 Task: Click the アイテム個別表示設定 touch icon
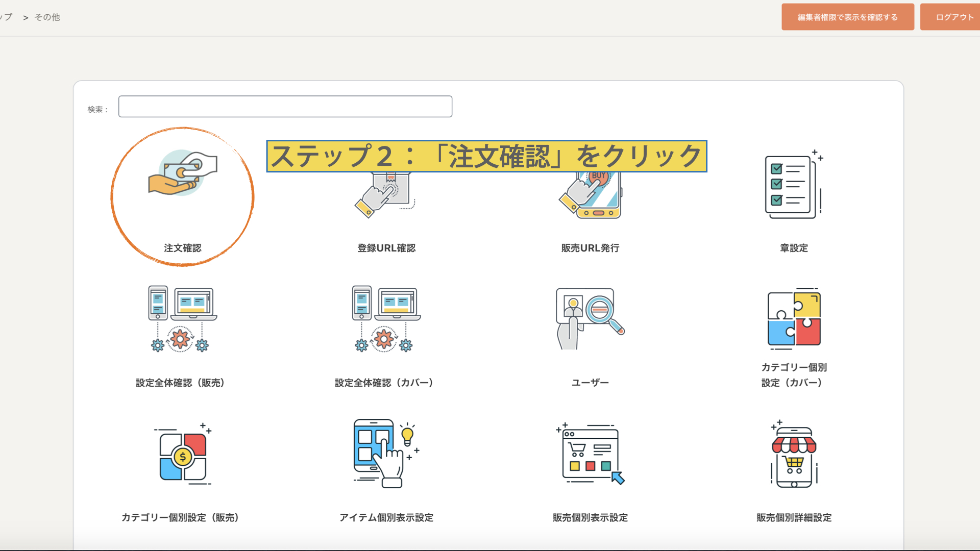[386, 454]
